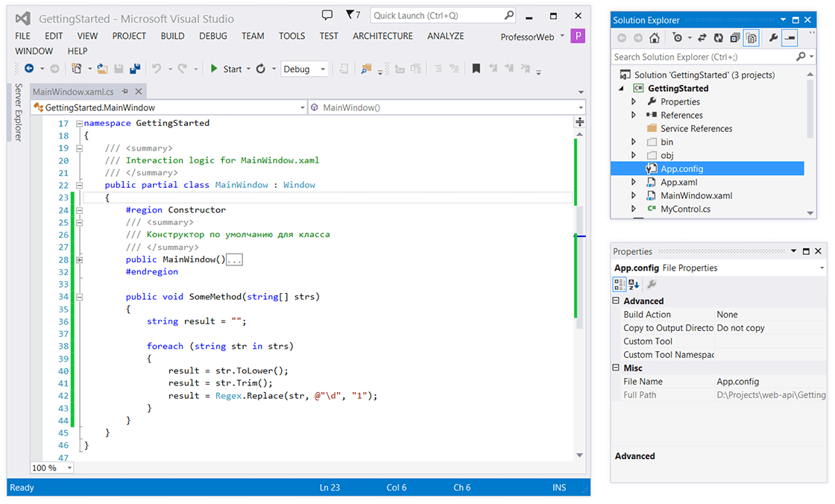Open the feedback speech bubble icon

click(x=327, y=15)
